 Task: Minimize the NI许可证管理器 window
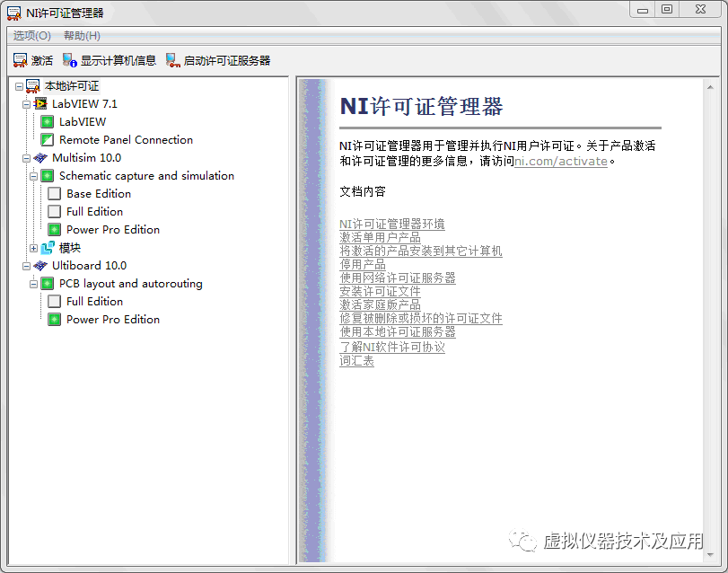coord(643,10)
